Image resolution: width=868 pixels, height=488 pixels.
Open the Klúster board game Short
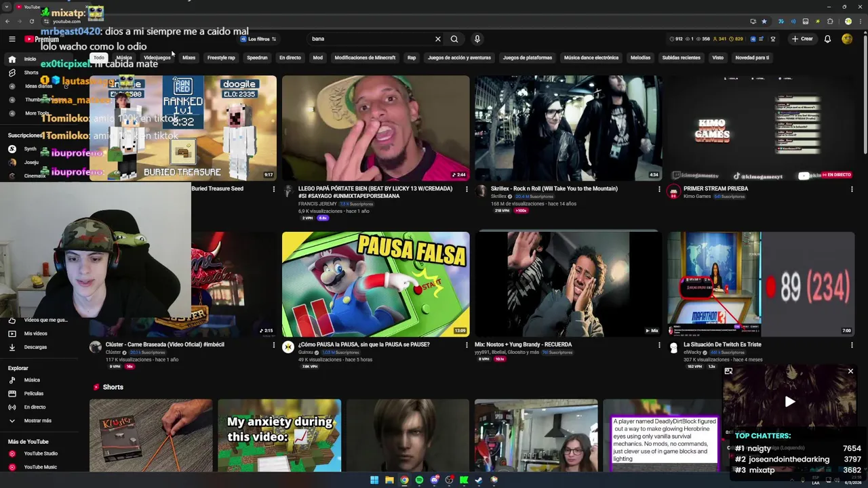coord(151,435)
